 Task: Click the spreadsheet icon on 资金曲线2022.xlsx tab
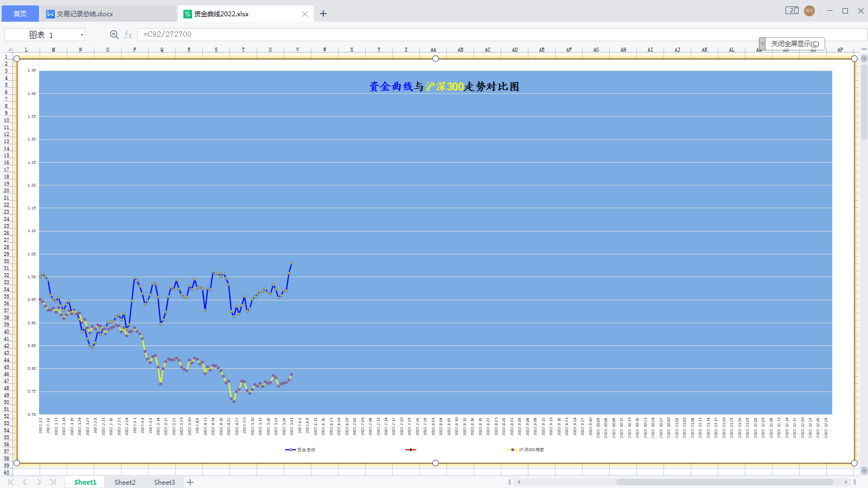point(187,13)
